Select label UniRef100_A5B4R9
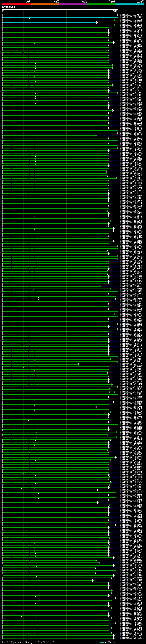The image size is (146, 644). [x=131, y=306]
